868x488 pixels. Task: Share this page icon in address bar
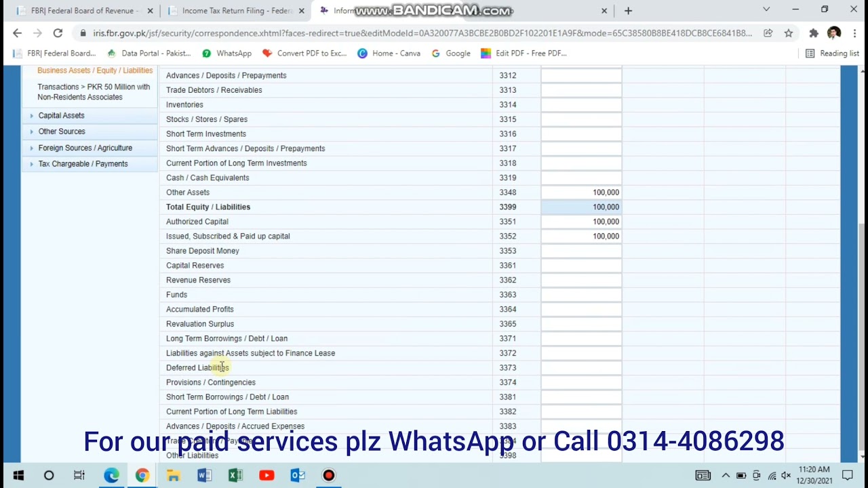pyautogui.click(x=768, y=33)
